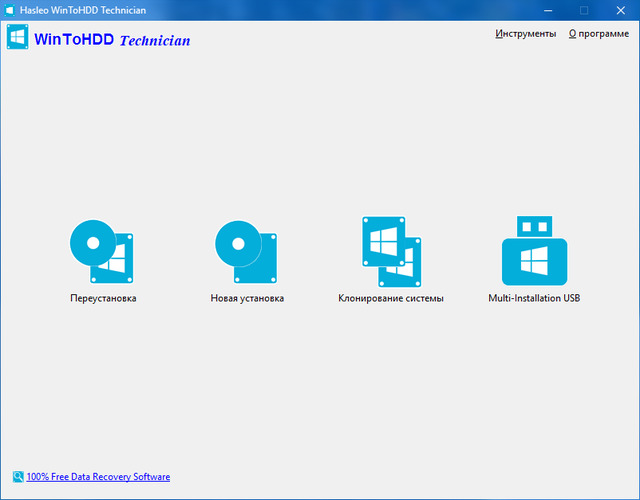
Task: Click the Новая установка disc icon
Action: click(x=247, y=250)
